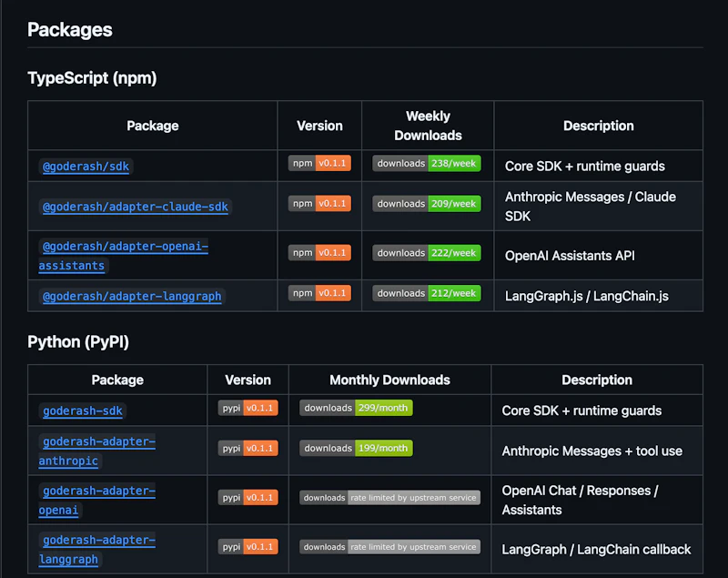
Task: Click Package header in the PyPI table
Action: [x=117, y=380]
